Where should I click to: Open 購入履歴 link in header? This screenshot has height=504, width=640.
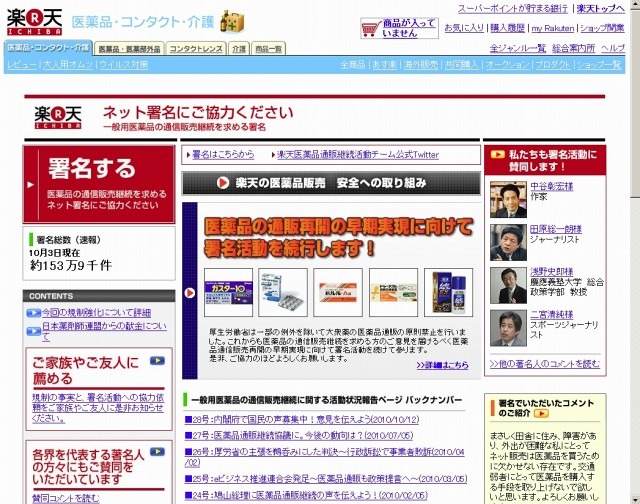(x=507, y=28)
